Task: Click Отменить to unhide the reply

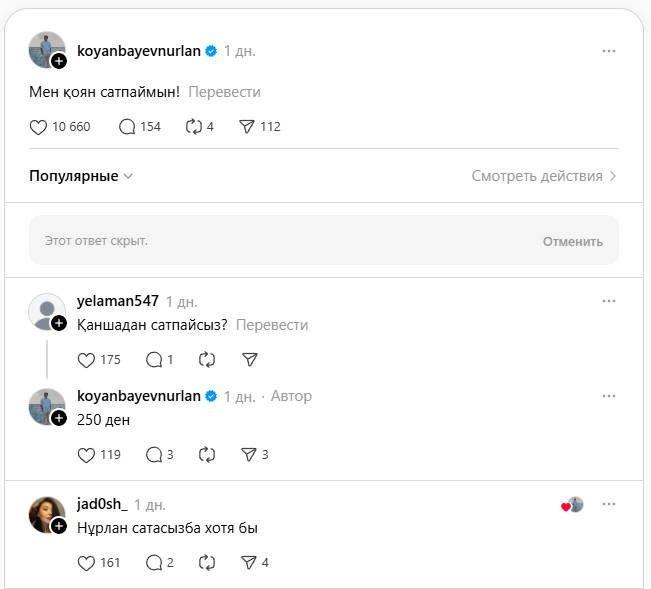Action: click(x=573, y=241)
